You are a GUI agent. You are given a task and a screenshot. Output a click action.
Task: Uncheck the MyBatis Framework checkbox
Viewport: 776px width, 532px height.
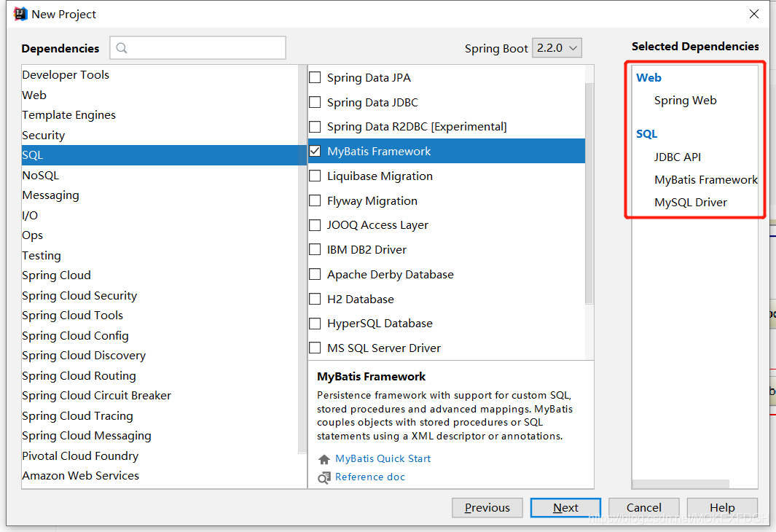315,151
